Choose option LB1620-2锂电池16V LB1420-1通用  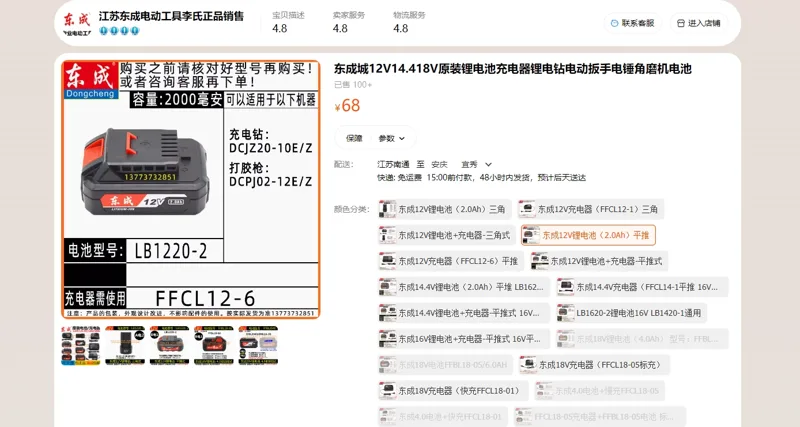pyautogui.click(x=631, y=313)
